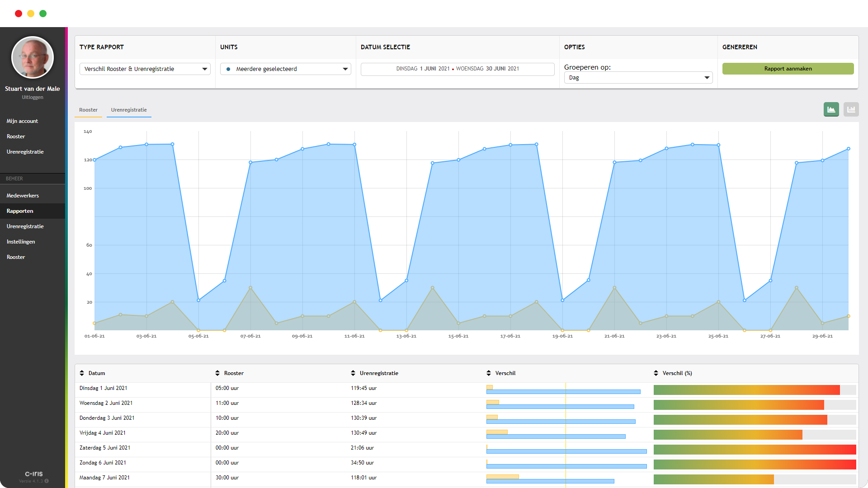Sort by Verschil (%) column arrows
Viewport: 868px width, 488px height.
[x=656, y=373]
